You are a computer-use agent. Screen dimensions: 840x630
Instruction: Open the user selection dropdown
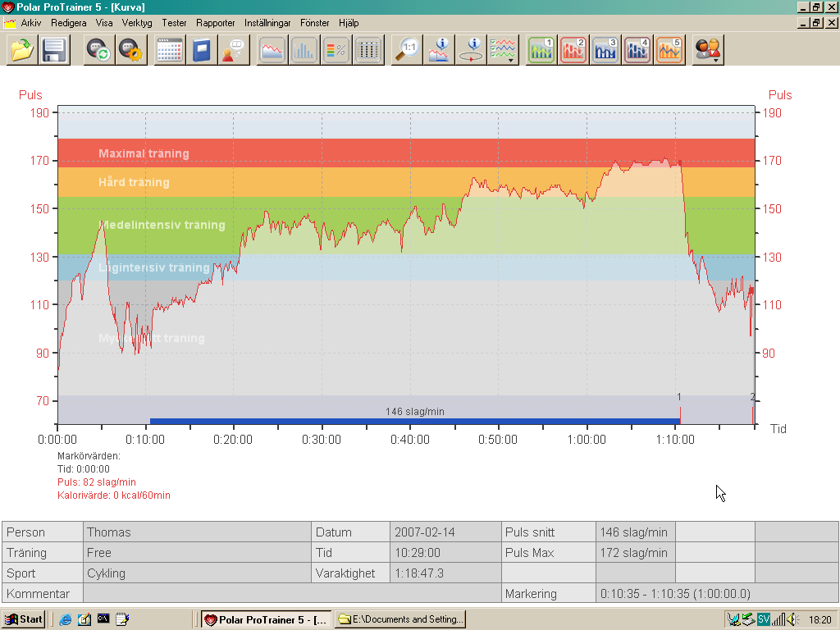point(708,50)
